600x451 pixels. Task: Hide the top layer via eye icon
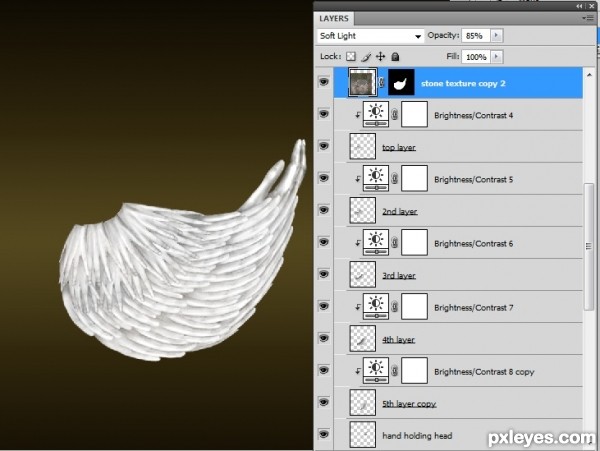click(x=324, y=146)
